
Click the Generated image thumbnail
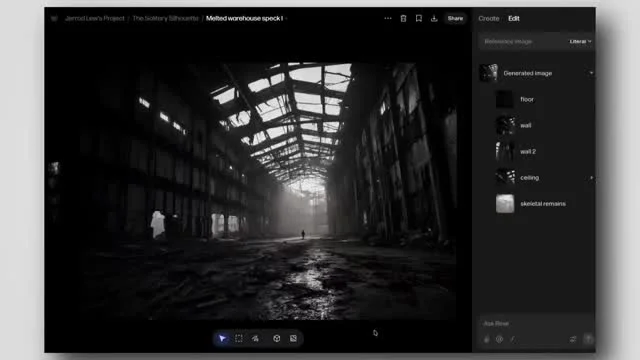click(489, 73)
